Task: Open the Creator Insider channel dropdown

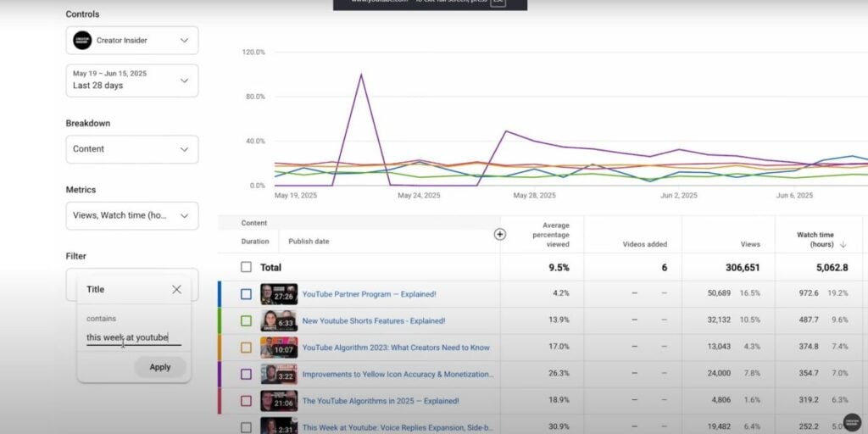Action: [131, 41]
